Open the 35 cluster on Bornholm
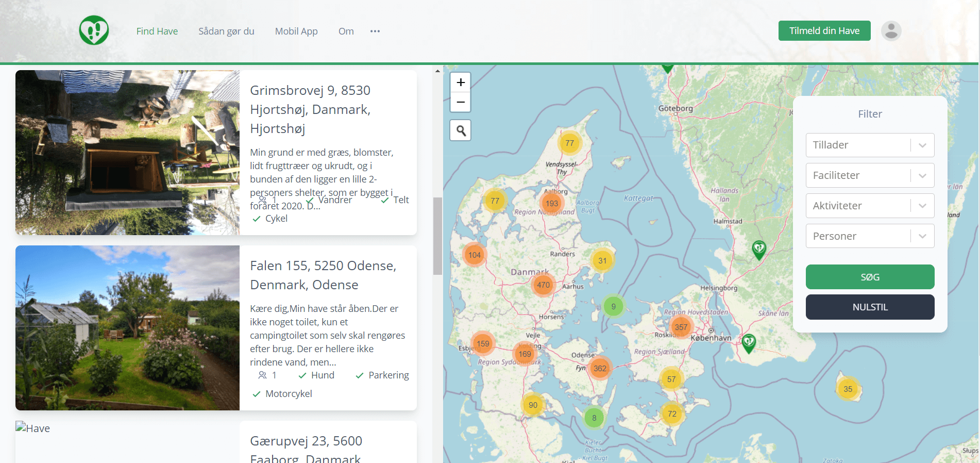 click(848, 389)
